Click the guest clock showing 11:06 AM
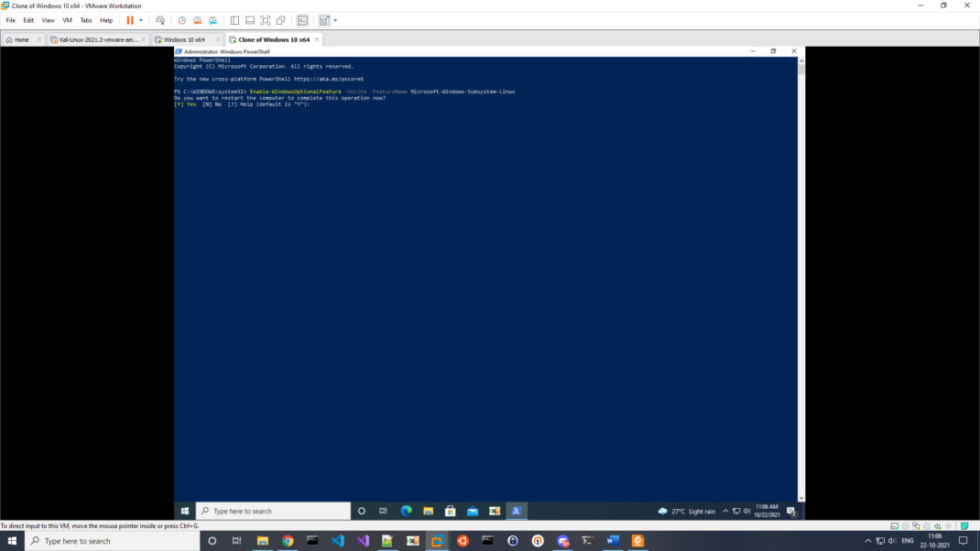 click(767, 511)
